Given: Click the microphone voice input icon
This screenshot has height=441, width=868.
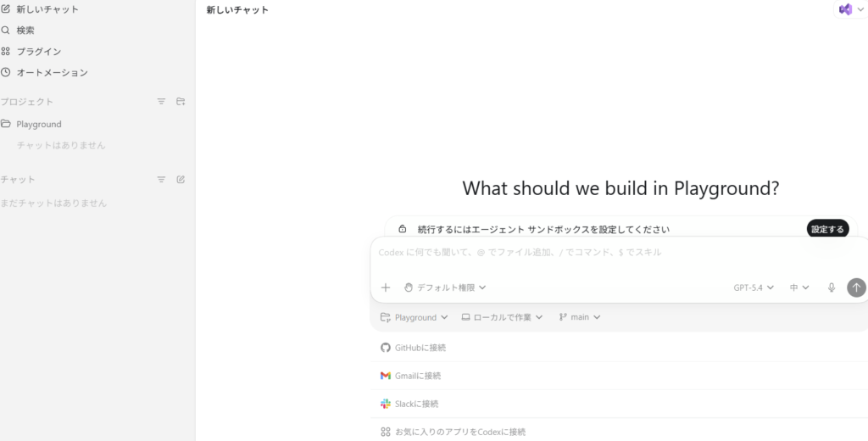Looking at the screenshot, I should (832, 287).
